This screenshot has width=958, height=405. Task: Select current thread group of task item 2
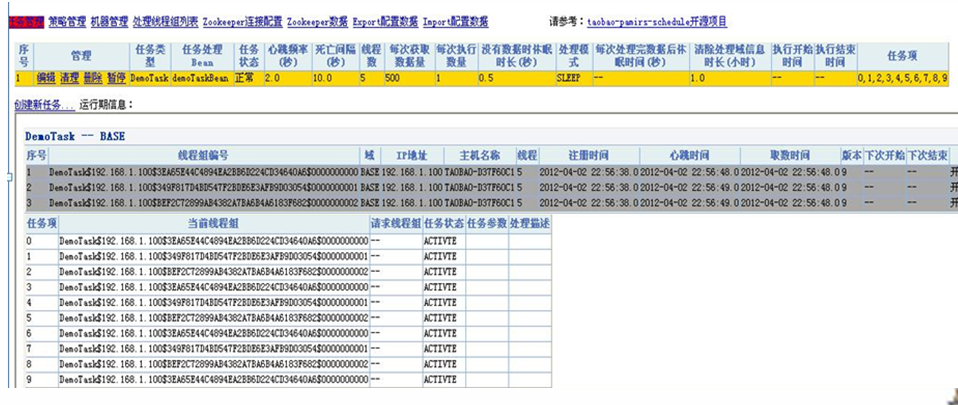point(214,271)
